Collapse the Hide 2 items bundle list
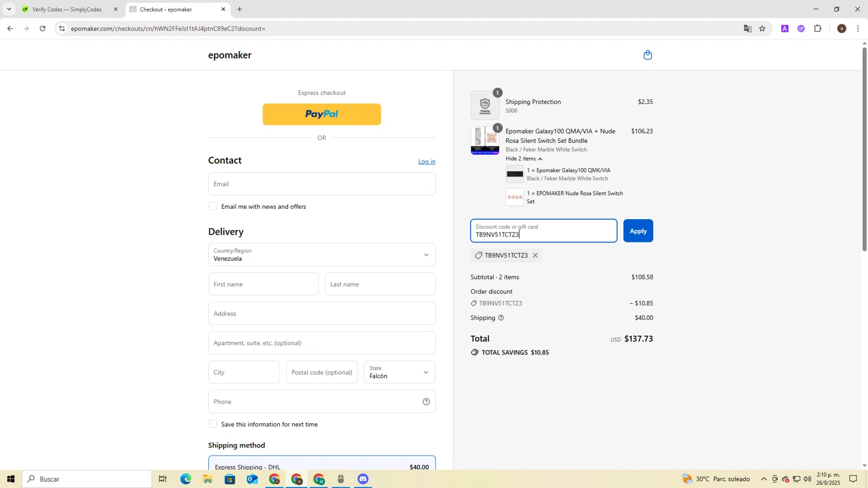 click(524, 159)
